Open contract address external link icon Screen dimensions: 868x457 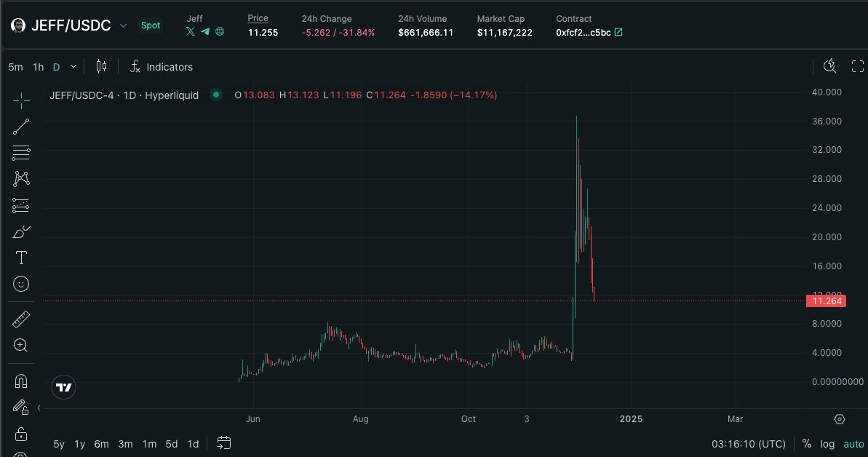click(x=618, y=32)
